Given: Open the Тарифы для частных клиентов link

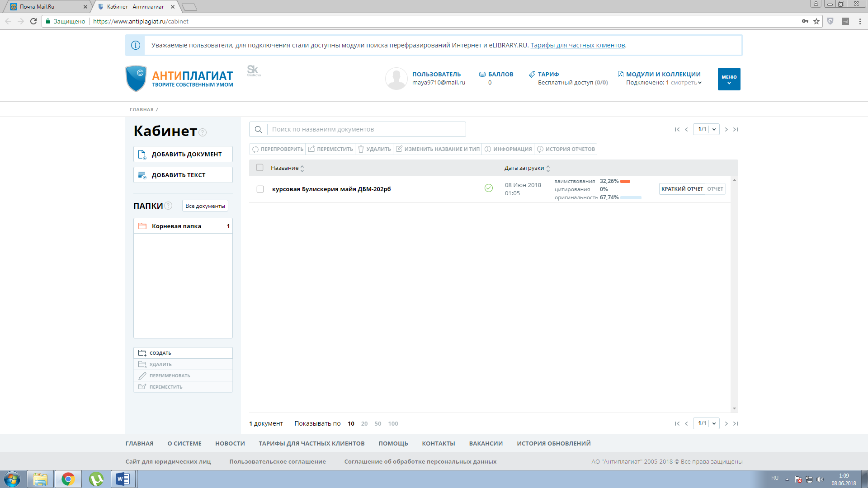Looking at the screenshot, I should [x=577, y=45].
